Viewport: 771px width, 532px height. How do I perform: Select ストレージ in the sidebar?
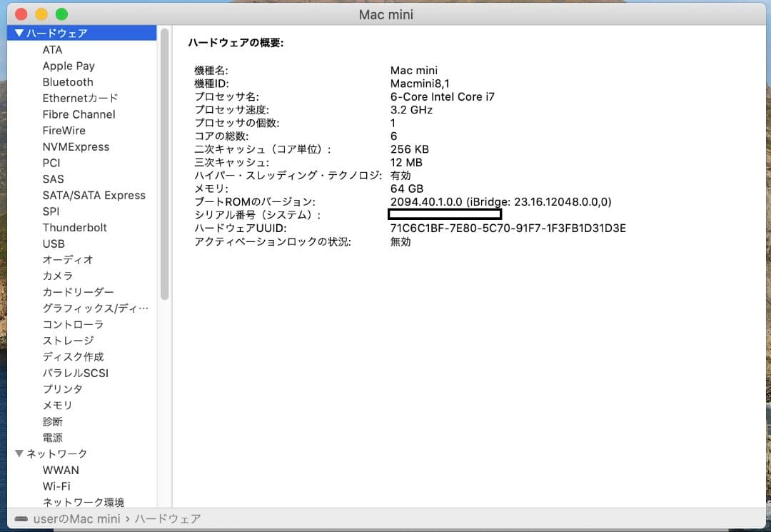pos(68,341)
